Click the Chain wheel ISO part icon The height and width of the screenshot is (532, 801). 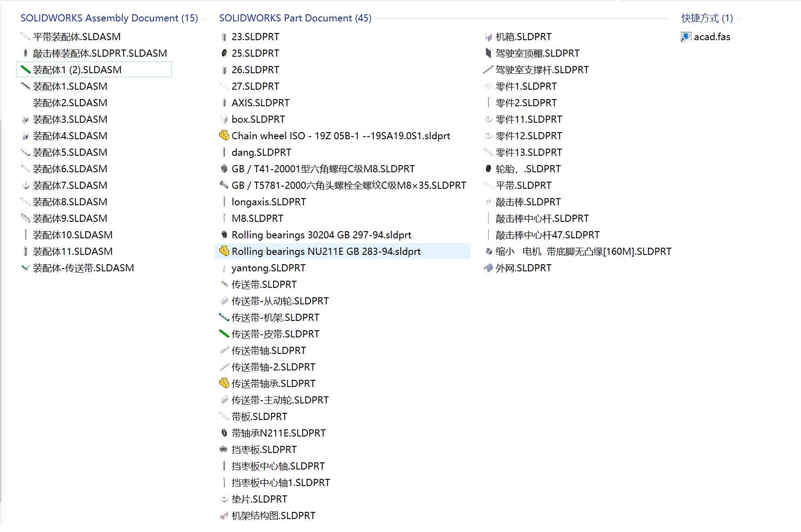click(x=224, y=136)
